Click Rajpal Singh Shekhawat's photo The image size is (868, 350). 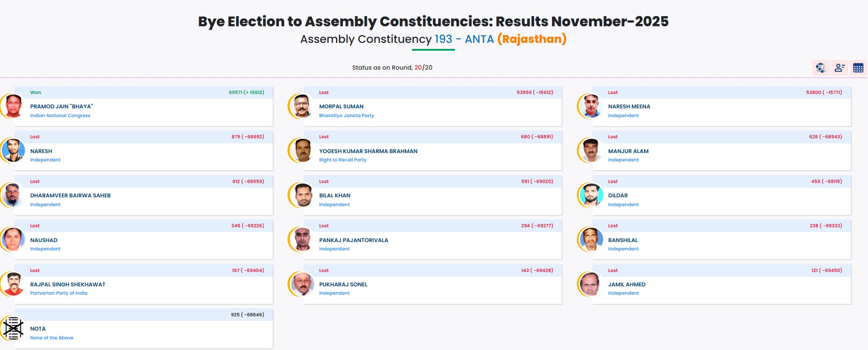(13, 284)
